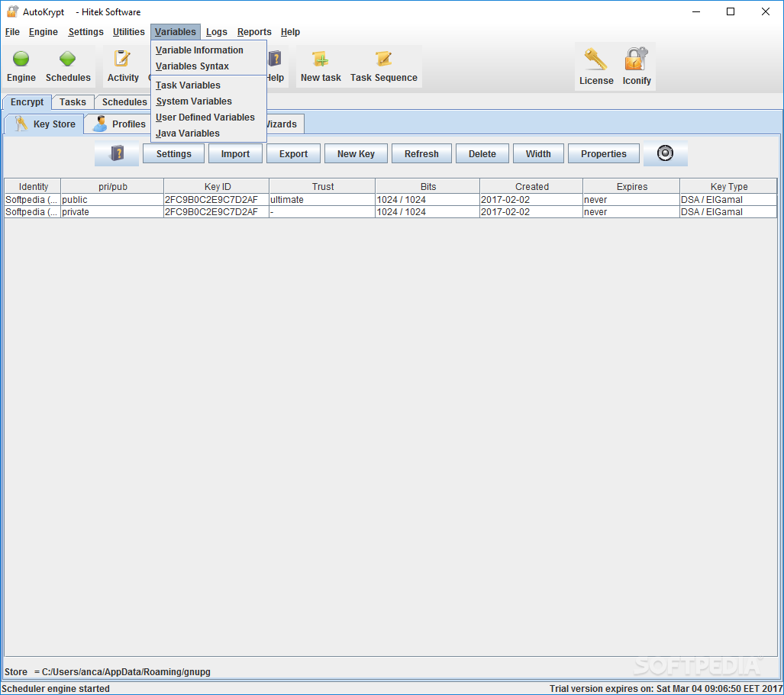This screenshot has width=784, height=695.
Task: Click the Refresh button
Action: (421, 154)
